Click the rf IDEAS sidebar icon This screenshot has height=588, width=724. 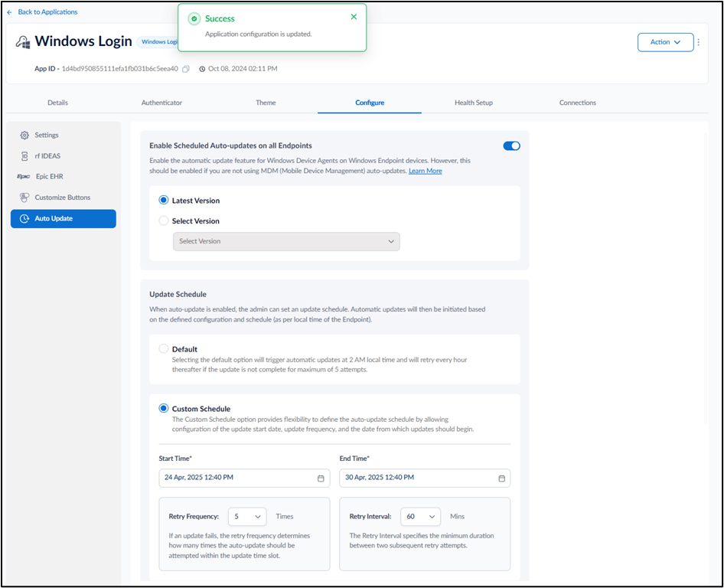24,156
